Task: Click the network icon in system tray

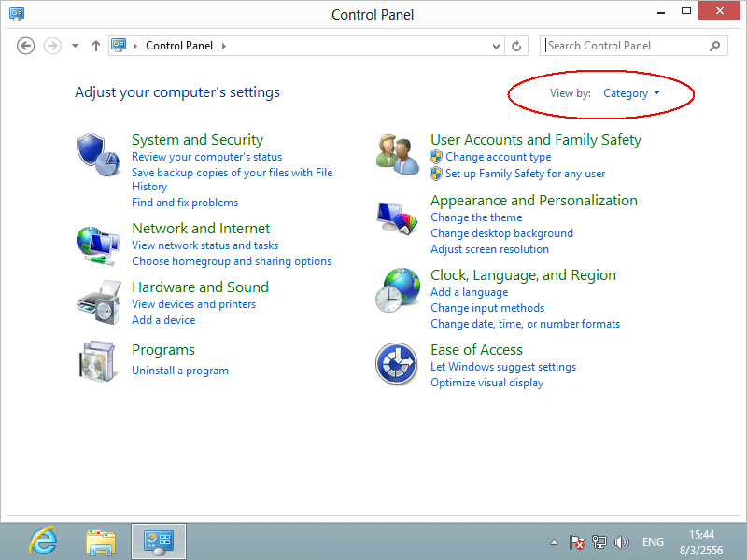Action: (599, 542)
